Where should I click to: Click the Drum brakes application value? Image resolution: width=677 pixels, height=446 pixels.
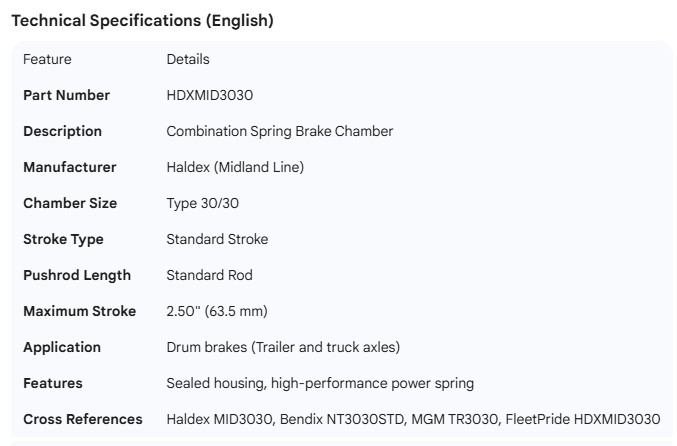tap(283, 347)
